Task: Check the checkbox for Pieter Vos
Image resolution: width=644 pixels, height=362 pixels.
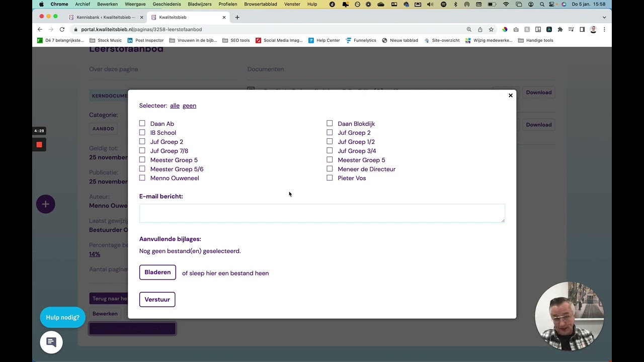Action: [x=330, y=178]
